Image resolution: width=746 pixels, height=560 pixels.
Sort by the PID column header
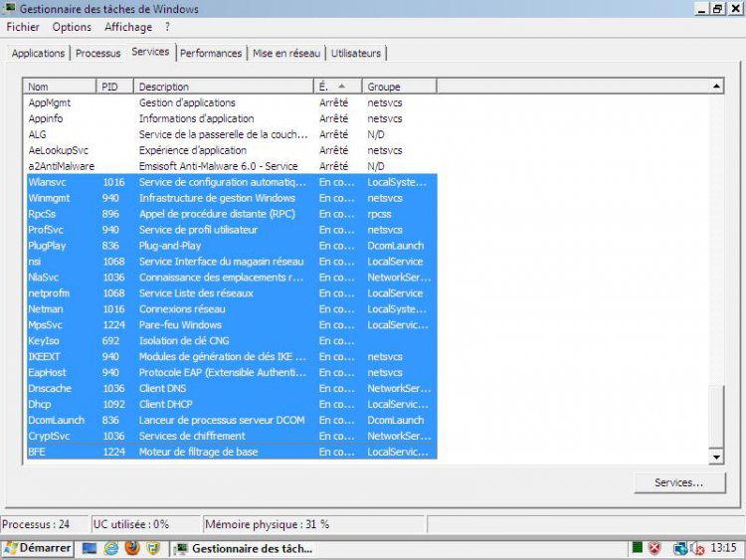(x=115, y=87)
